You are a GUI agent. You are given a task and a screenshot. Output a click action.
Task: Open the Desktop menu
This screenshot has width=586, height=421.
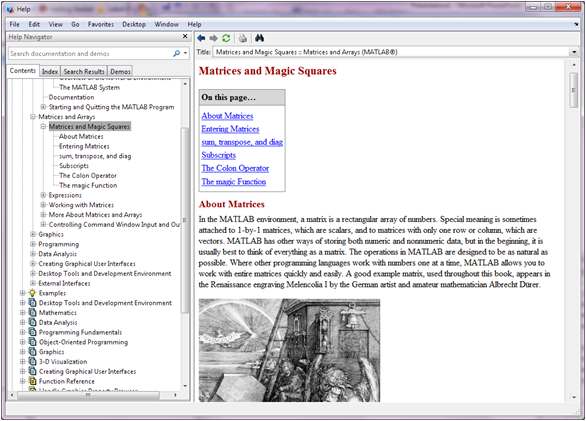134,24
